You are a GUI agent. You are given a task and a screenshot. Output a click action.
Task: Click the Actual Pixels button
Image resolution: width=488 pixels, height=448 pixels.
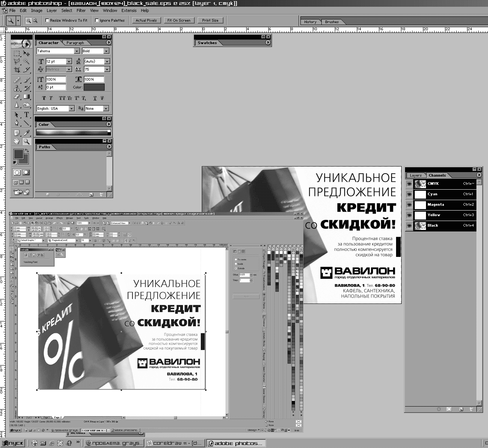[x=146, y=21]
